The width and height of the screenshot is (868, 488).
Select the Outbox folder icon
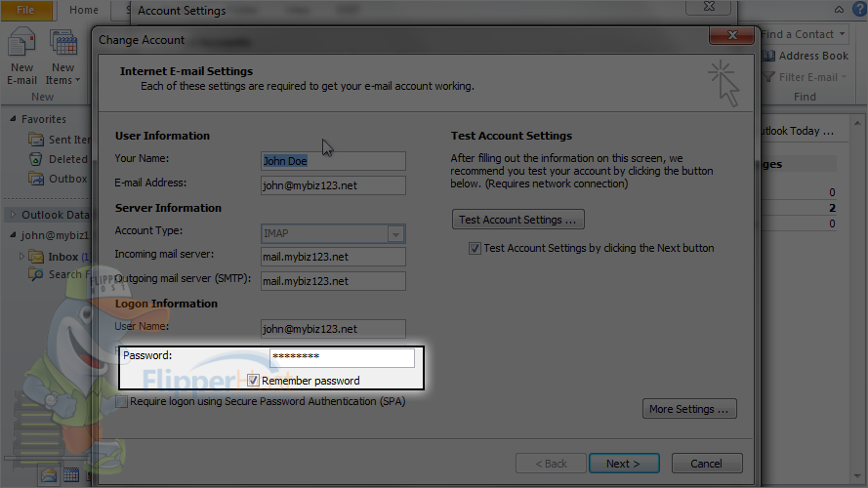36,179
